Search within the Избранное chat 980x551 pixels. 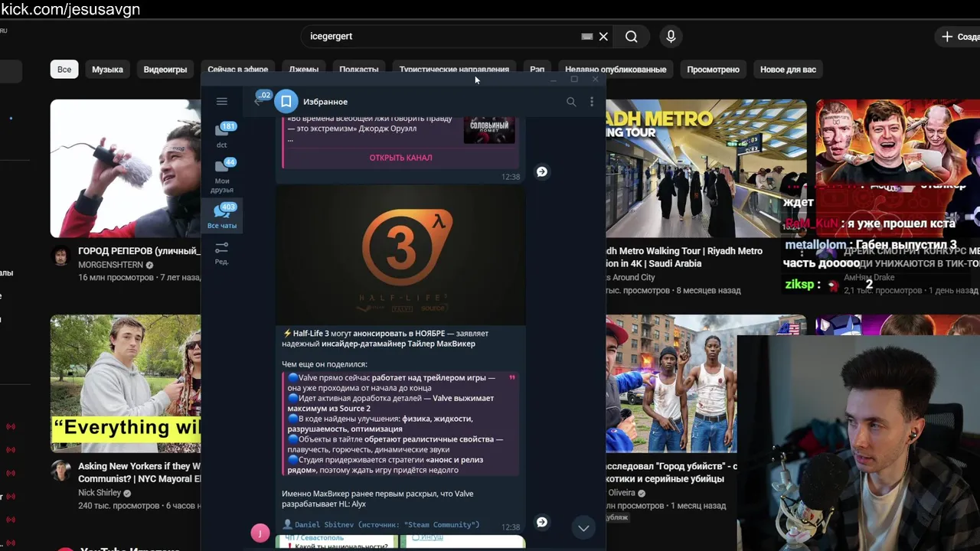[570, 101]
